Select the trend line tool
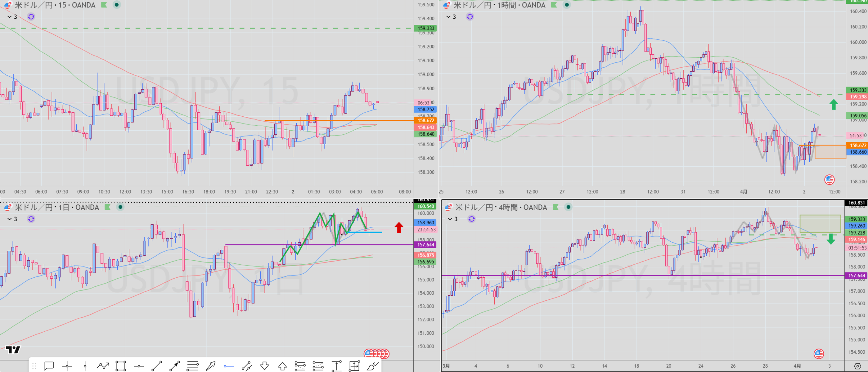 [157, 366]
